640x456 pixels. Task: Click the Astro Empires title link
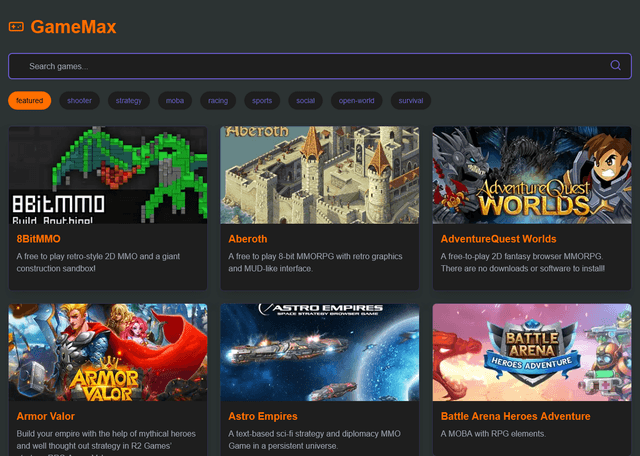click(x=263, y=416)
